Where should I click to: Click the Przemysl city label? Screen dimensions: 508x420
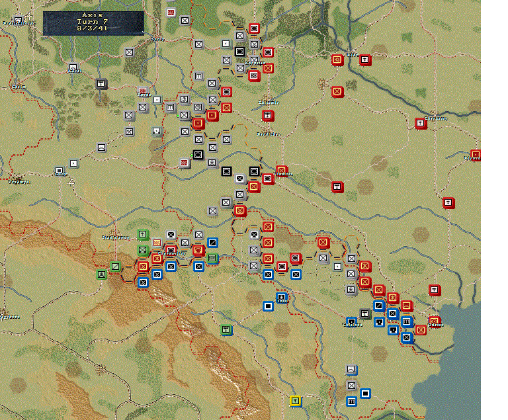19,182
